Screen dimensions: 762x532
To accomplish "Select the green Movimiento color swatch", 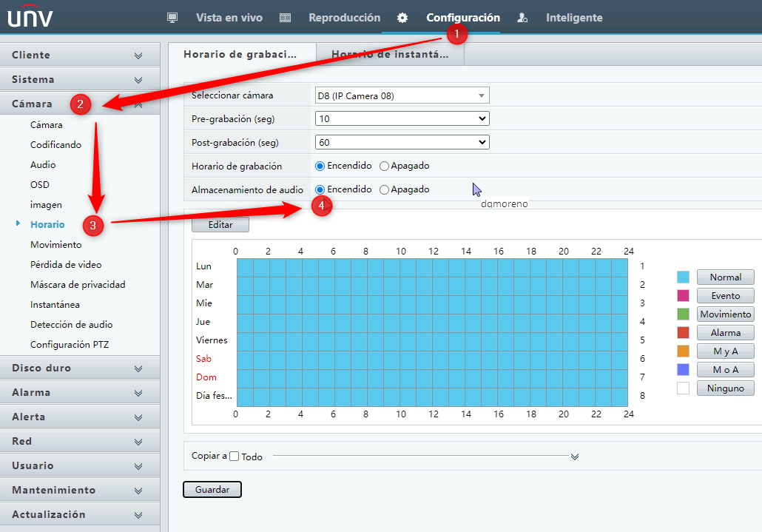I will 684,314.
